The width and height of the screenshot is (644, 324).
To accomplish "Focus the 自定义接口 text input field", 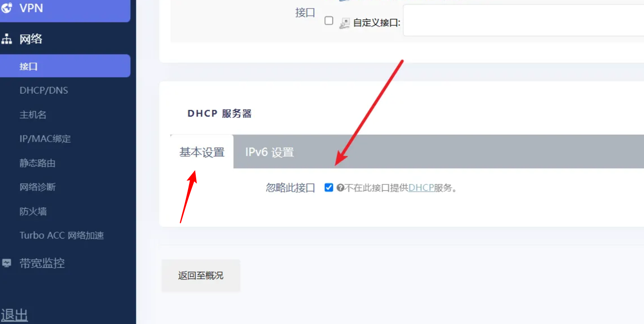I will tap(523, 20).
